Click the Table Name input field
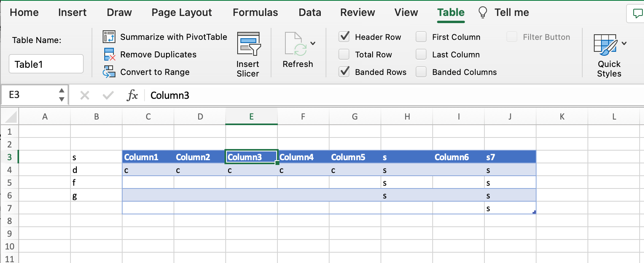 click(x=46, y=64)
